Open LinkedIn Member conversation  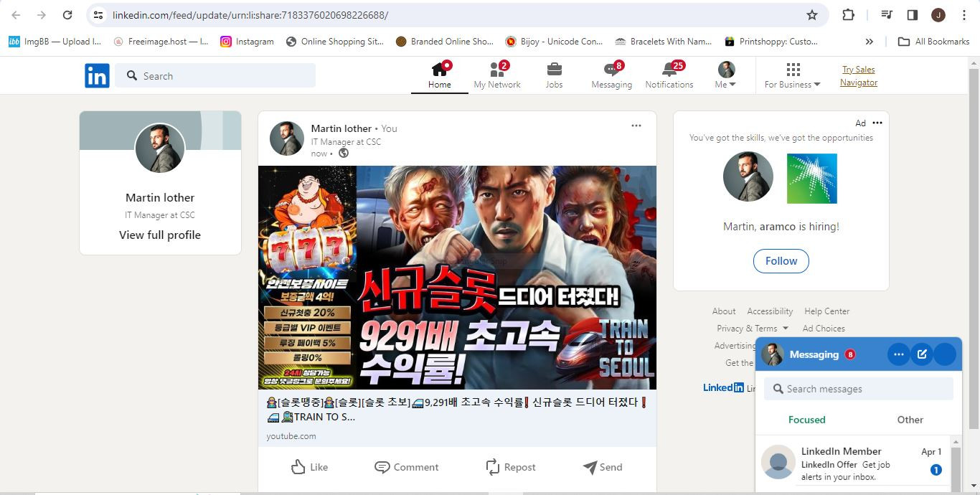click(x=853, y=463)
